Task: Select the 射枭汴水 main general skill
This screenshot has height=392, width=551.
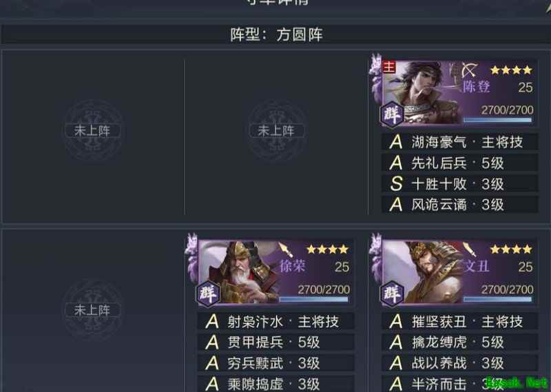Action: pos(276,322)
